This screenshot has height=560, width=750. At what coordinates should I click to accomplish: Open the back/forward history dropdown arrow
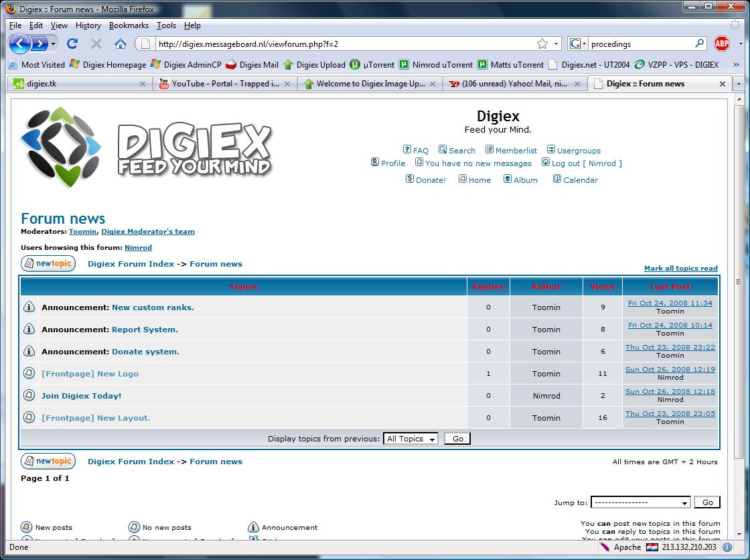tap(53, 44)
